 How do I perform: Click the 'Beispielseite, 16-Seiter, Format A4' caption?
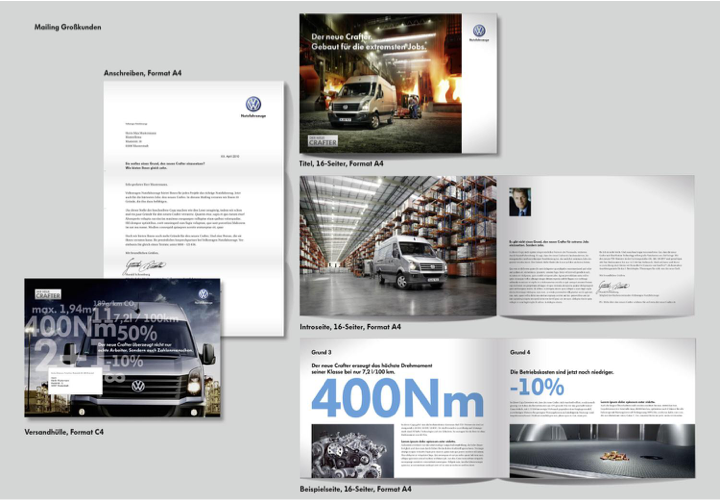click(355, 489)
